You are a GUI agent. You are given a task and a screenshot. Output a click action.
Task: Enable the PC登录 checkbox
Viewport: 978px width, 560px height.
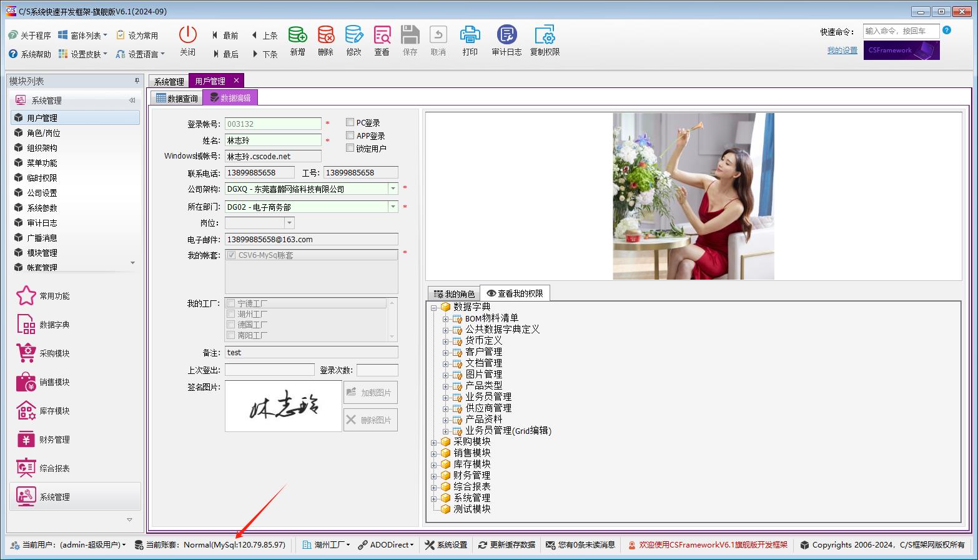pyautogui.click(x=350, y=122)
